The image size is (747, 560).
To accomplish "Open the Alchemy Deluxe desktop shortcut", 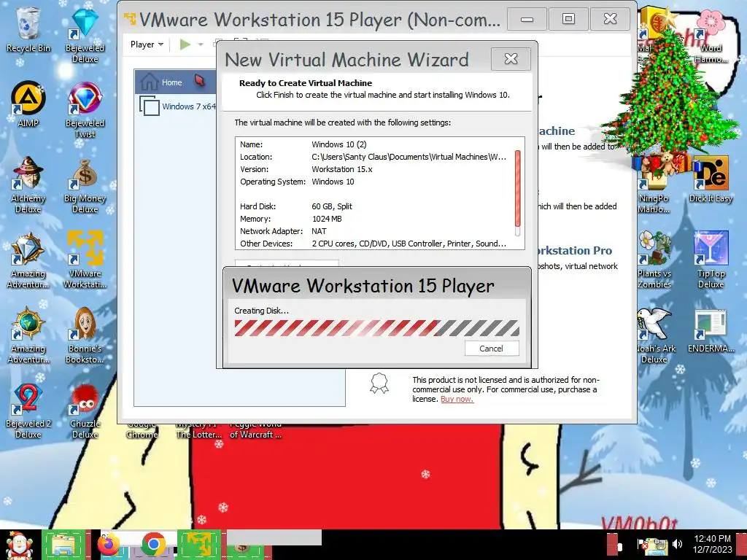I will pyautogui.click(x=28, y=184).
